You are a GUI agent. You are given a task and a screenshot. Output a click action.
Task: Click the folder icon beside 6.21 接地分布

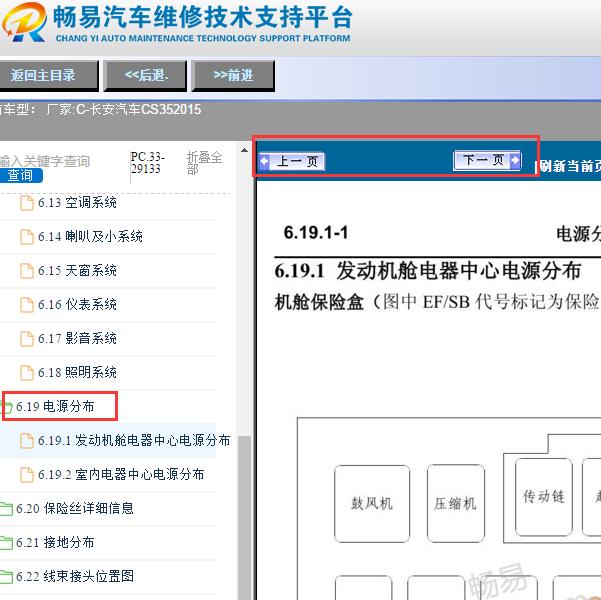pos(6,543)
